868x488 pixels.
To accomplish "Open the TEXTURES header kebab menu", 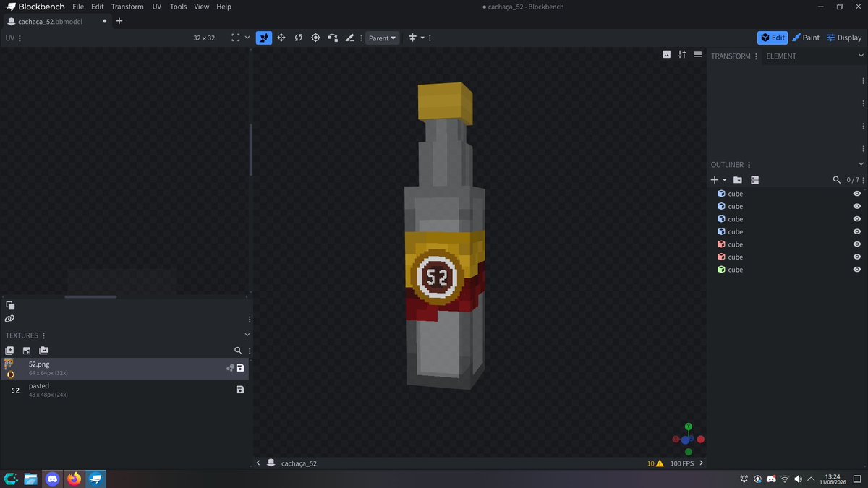I will tap(44, 335).
